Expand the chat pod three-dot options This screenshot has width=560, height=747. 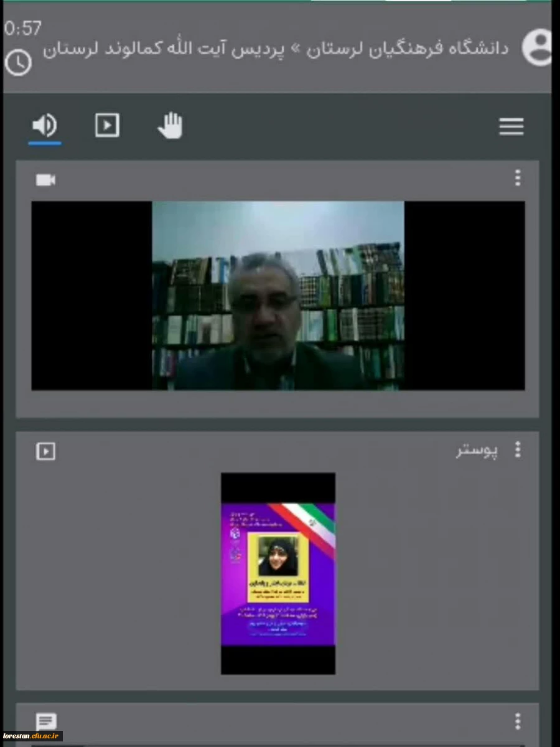coord(517,721)
